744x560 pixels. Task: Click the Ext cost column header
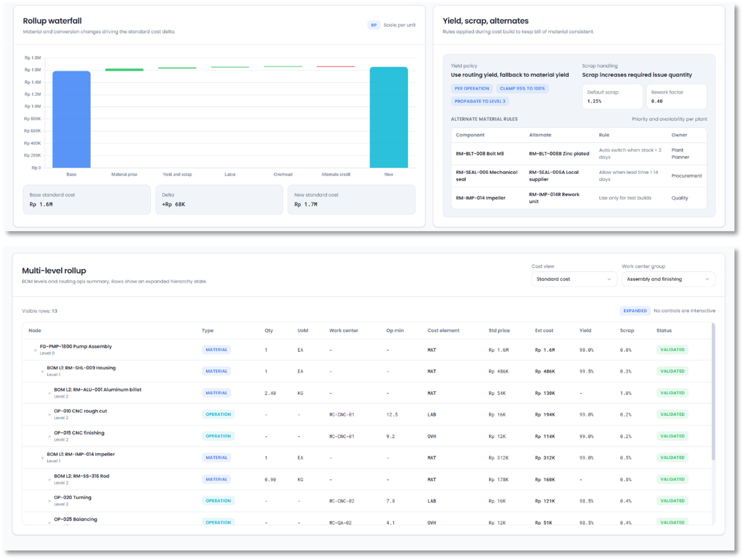544,330
